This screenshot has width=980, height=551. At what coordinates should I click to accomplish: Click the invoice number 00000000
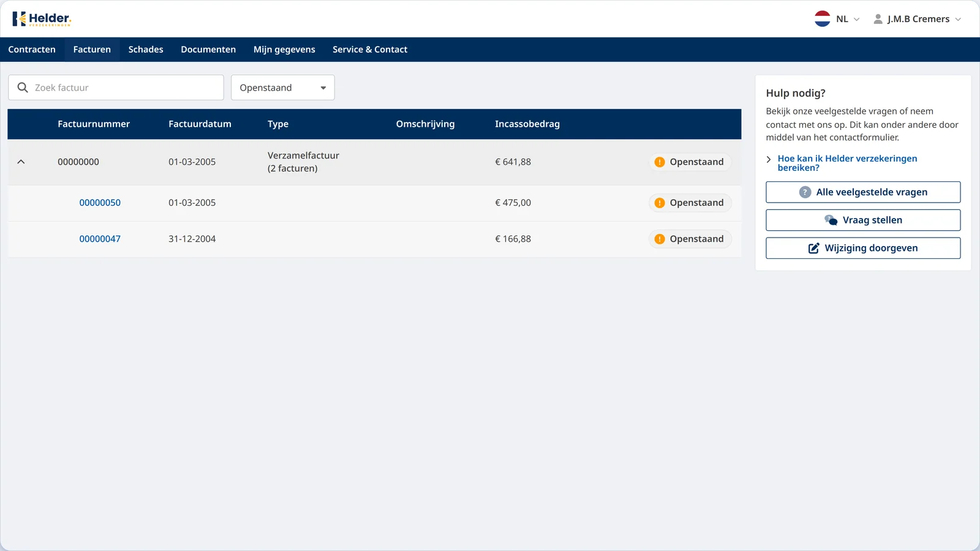(78, 162)
